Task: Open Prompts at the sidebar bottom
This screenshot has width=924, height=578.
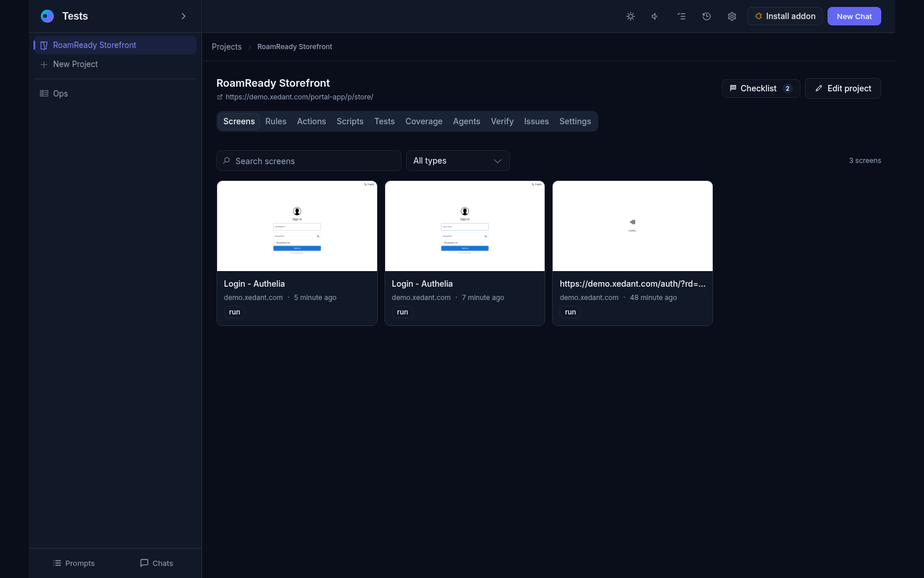Action: (74, 563)
